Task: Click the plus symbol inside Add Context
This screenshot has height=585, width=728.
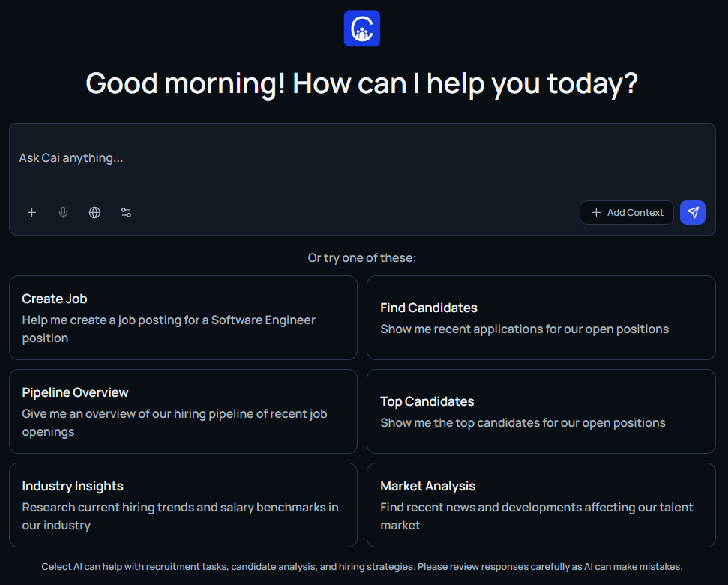Action: [x=596, y=213]
